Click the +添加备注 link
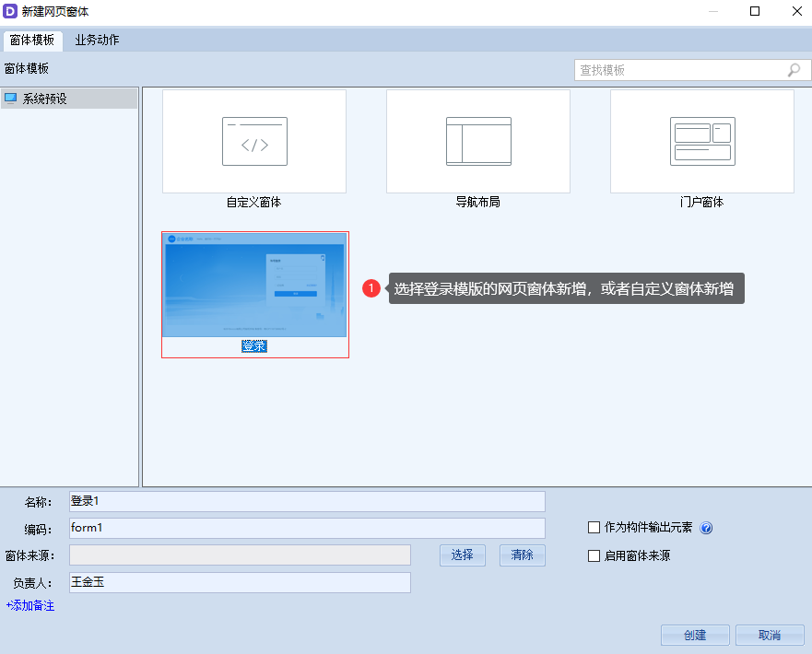Viewport: 812px width, 654px height. coord(30,606)
